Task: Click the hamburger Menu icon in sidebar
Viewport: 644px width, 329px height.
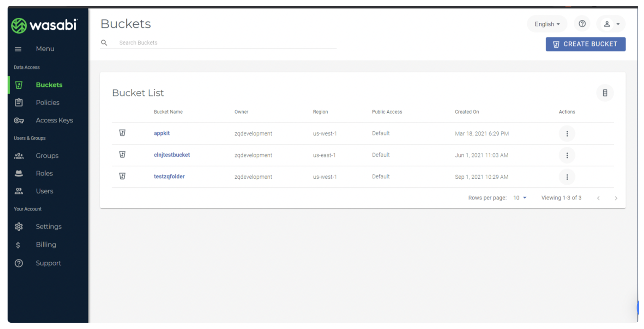Action: coord(18,49)
